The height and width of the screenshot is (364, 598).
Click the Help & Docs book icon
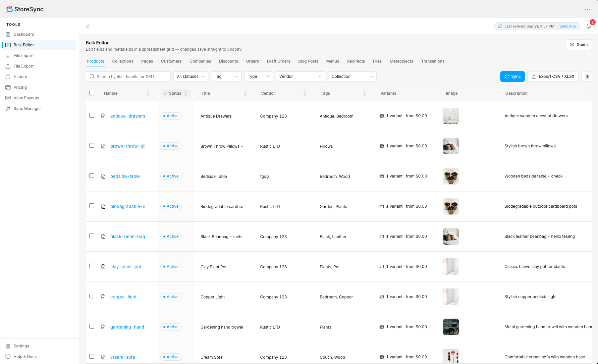click(x=8, y=357)
